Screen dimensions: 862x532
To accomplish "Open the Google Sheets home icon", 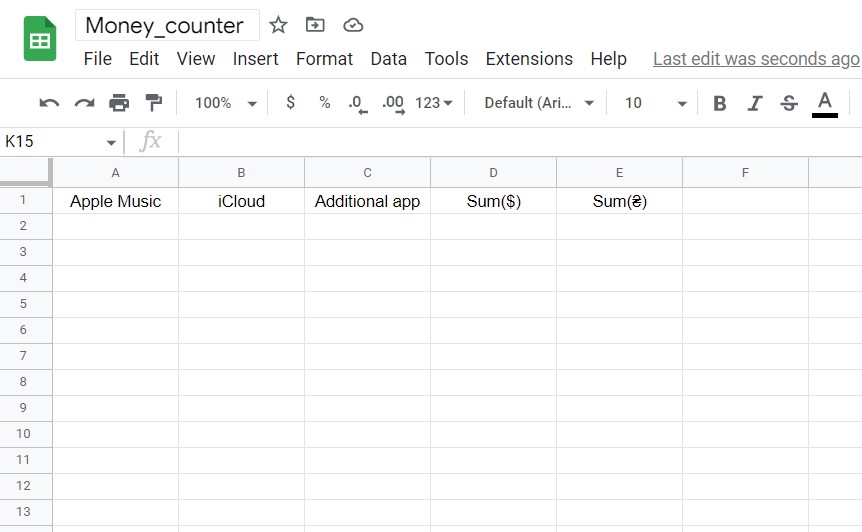I will [x=40, y=38].
